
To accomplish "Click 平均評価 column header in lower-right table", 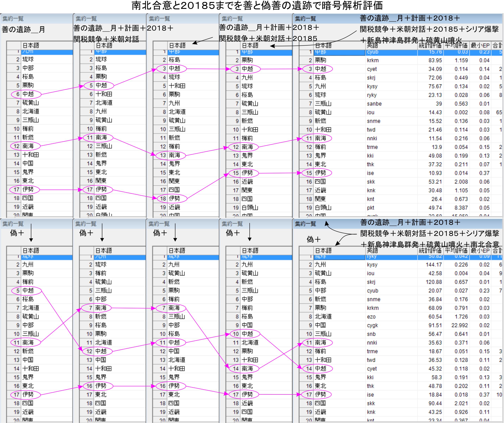I will (456, 251).
